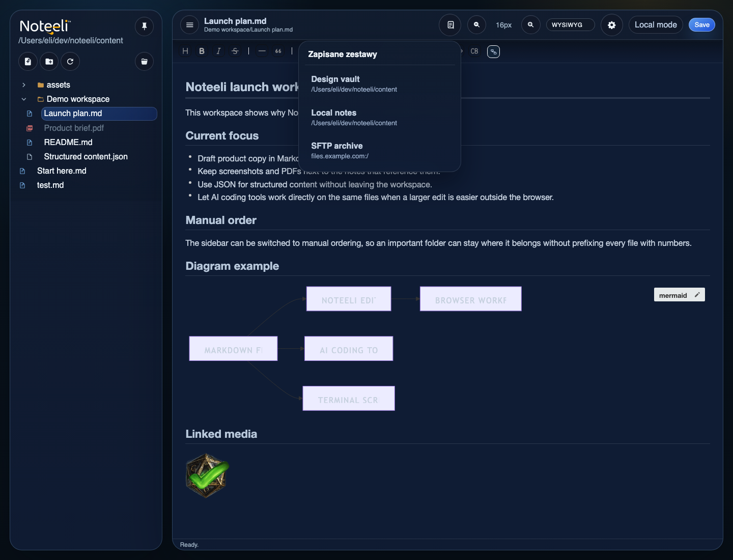Viewport: 733px width, 560px height.
Task: Click the NOTEELI EDI diagram node
Action: [x=349, y=299]
